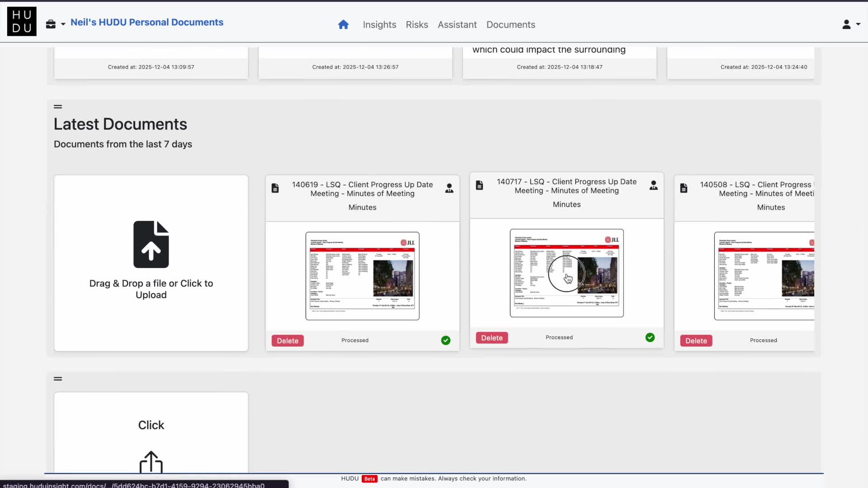Open the Risks menu item

(x=416, y=24)
